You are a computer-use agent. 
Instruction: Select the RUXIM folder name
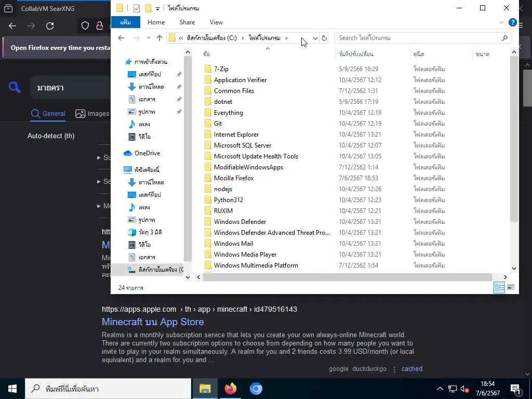point(223,211)
